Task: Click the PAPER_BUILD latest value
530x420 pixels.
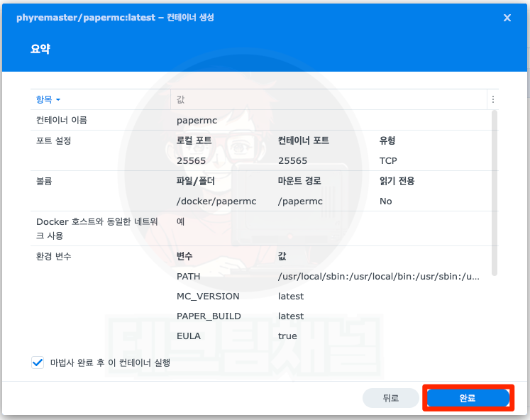Action: 291,316
